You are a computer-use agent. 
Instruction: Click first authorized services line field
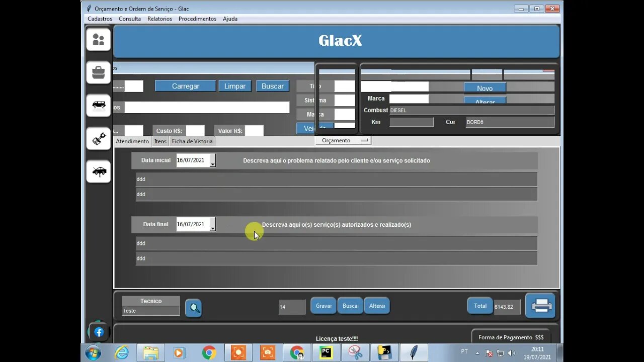(337, 243)
